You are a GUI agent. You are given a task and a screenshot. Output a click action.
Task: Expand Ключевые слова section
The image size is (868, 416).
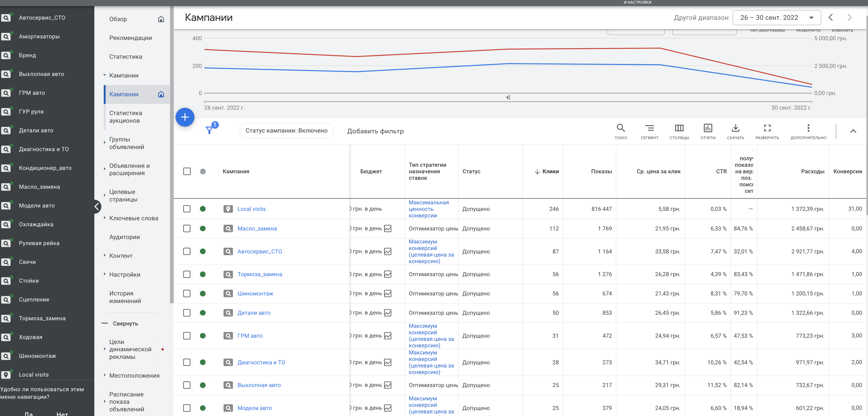(105, 218)
